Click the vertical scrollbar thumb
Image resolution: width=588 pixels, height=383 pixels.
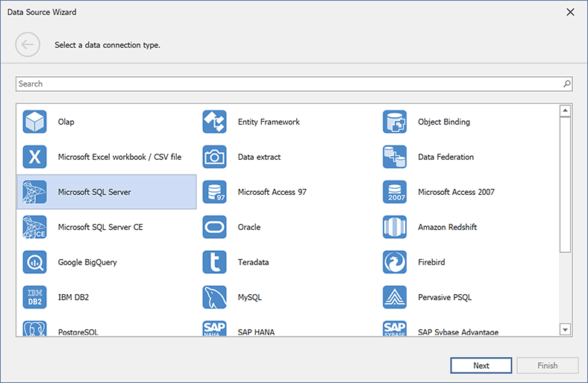(x=565, y=184)
